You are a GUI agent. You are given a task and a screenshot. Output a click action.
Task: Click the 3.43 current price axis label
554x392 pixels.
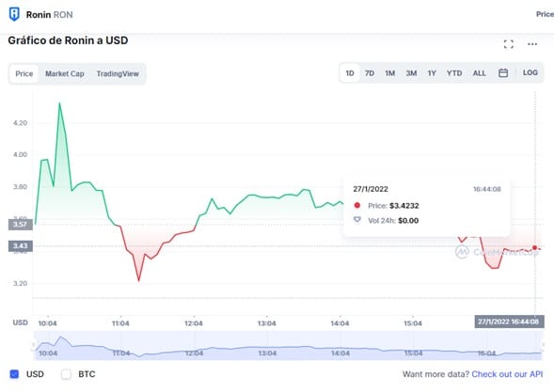click(20, 245)
